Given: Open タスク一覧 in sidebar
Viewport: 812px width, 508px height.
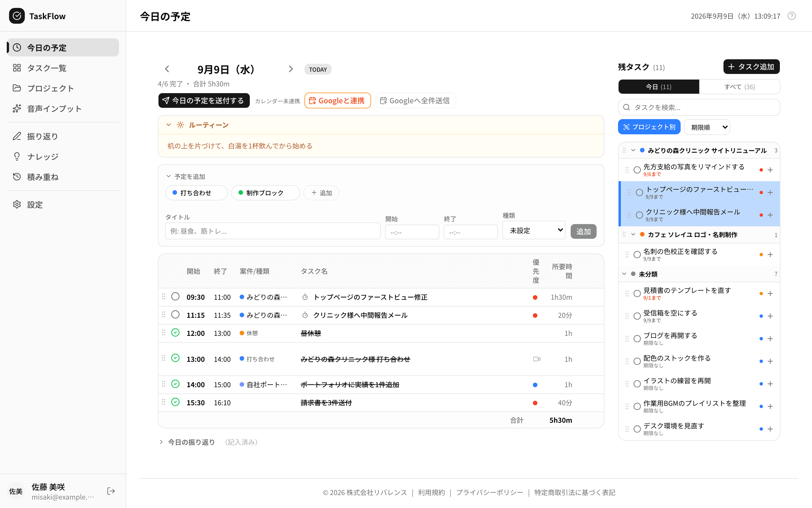Looking at the screenshot, I should [x=63, y=68].
